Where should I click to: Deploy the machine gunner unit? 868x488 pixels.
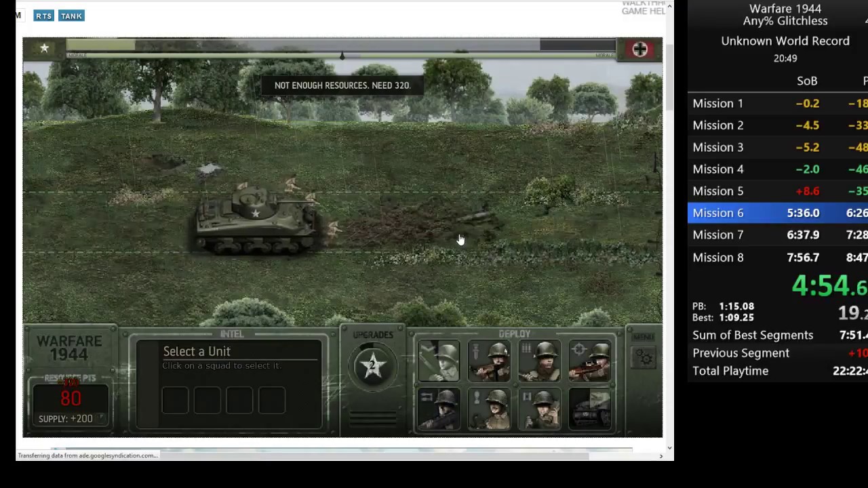point(438,410)
